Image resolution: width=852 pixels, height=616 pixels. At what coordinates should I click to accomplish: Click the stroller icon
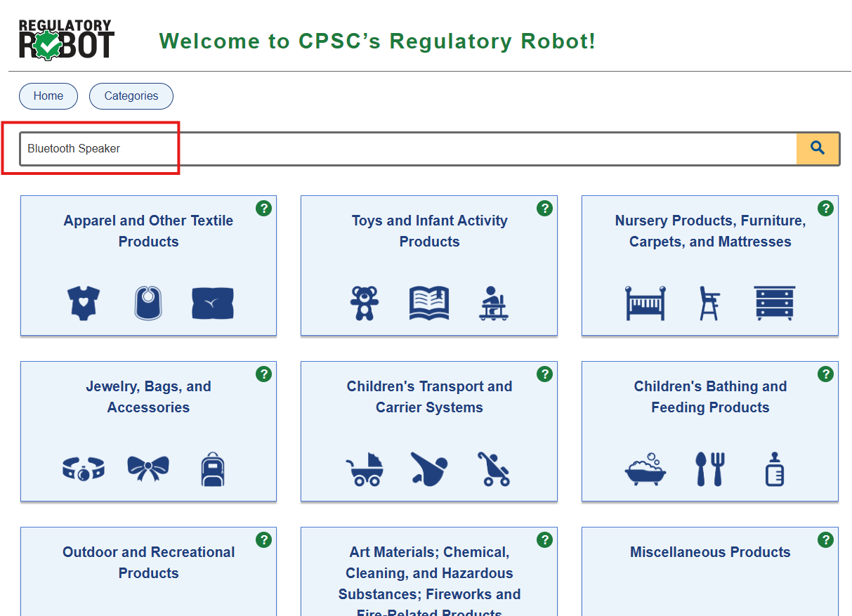click(494, 469)
